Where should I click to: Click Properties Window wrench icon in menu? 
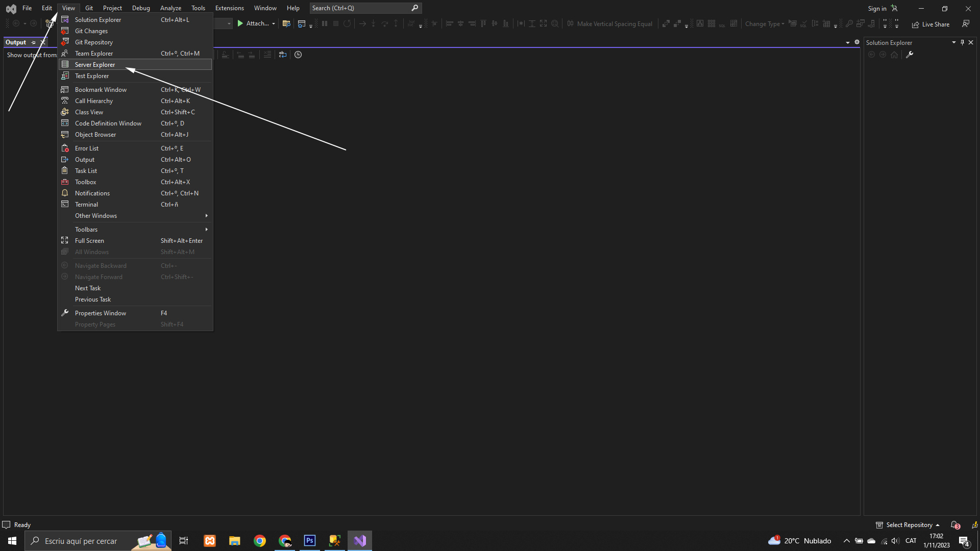(65, 313)
